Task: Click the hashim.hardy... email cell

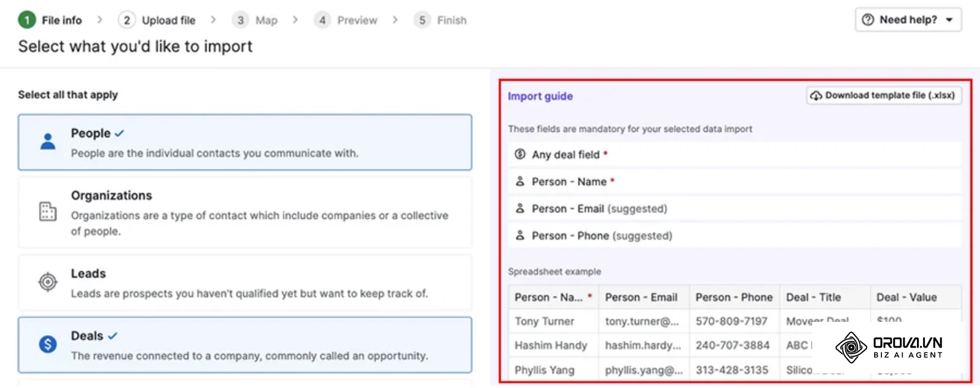Action: 644,345
